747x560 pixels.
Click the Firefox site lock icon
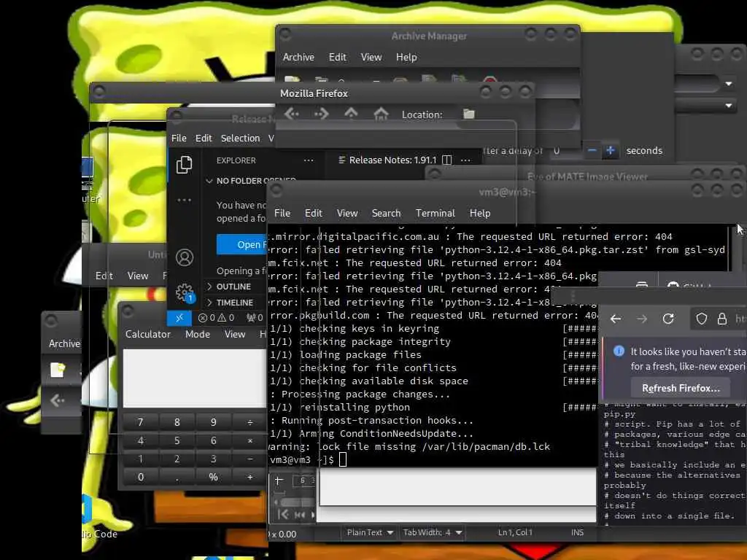[x=722, y=319]
